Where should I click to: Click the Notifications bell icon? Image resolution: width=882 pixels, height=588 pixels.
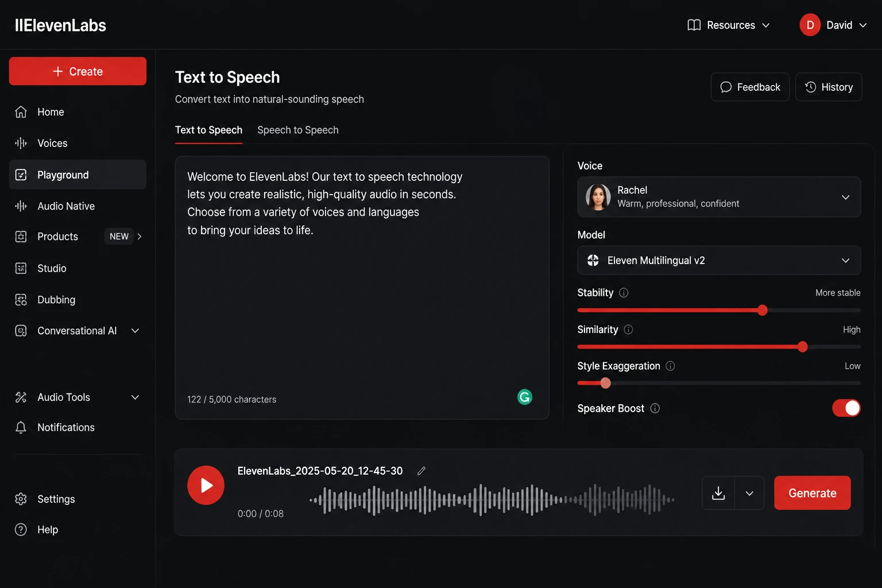[x=21, y=427]
